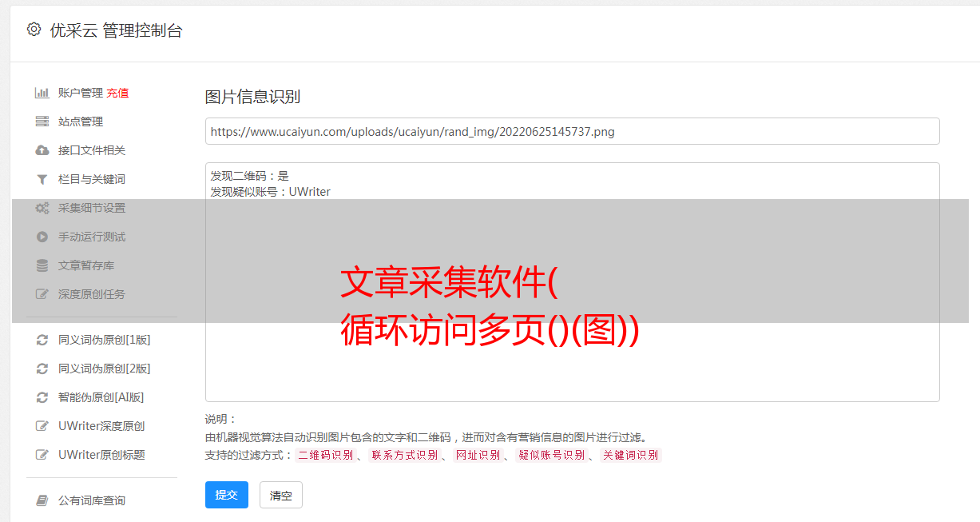The height and width of the screenshot is (522, 980).
Task: Click the server icon for 站点管理
Action: pos(42,122)
